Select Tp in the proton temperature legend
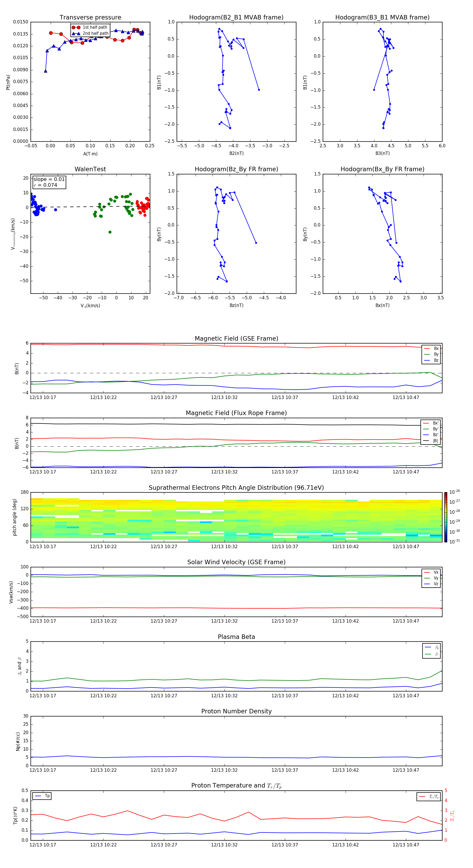 pyautogui.click(x=42, y=796)
